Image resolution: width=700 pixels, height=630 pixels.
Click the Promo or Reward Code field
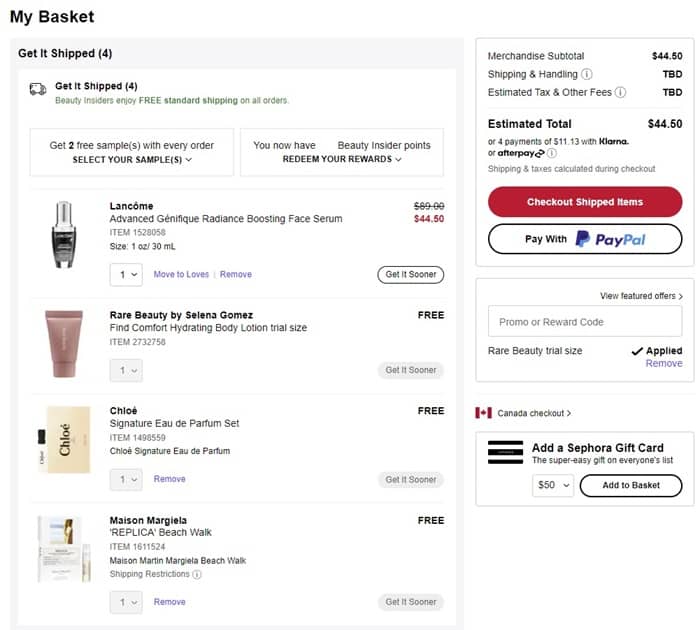click(x=585, y=321)
